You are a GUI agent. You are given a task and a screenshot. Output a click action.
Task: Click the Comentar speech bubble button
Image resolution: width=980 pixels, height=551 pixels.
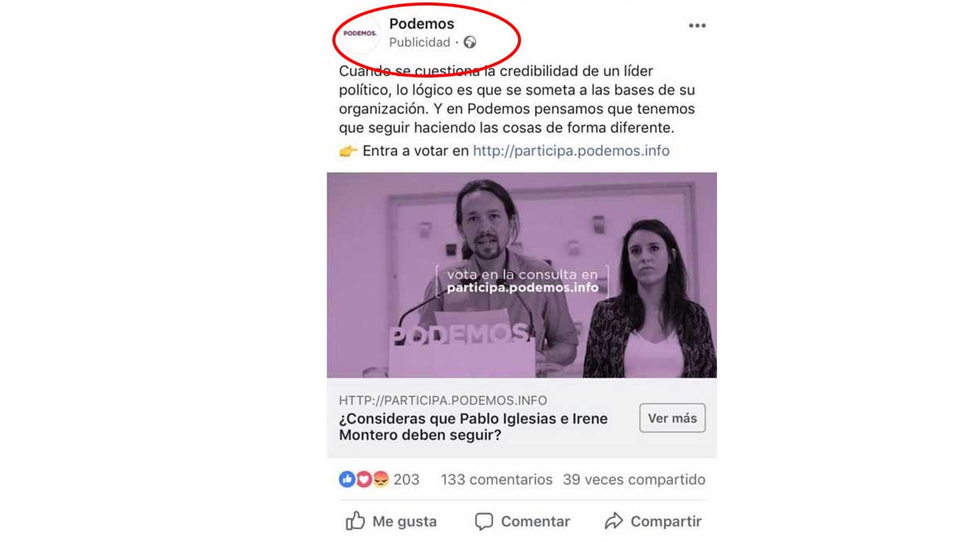[x=523, y=521]
